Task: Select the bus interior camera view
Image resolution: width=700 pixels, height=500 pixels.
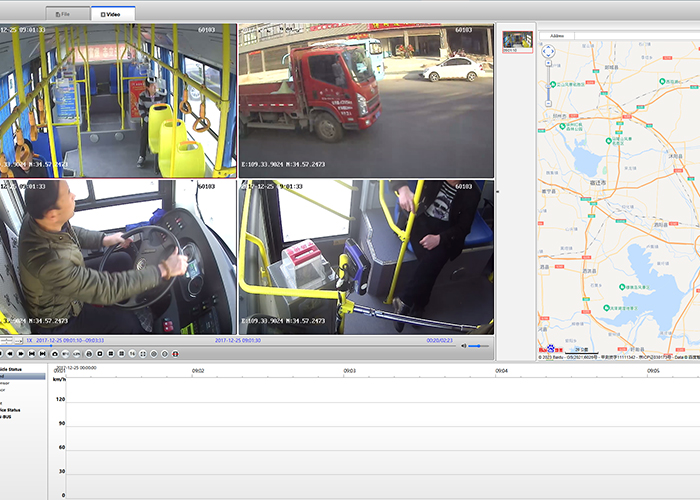Action: (x=118, y=100)
